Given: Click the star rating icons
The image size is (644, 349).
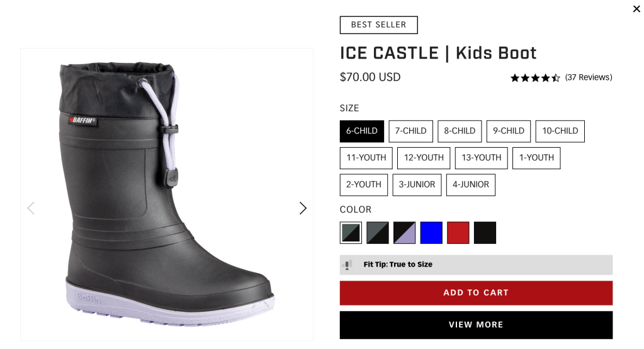Looking at the screenshot, I should 534,78.
